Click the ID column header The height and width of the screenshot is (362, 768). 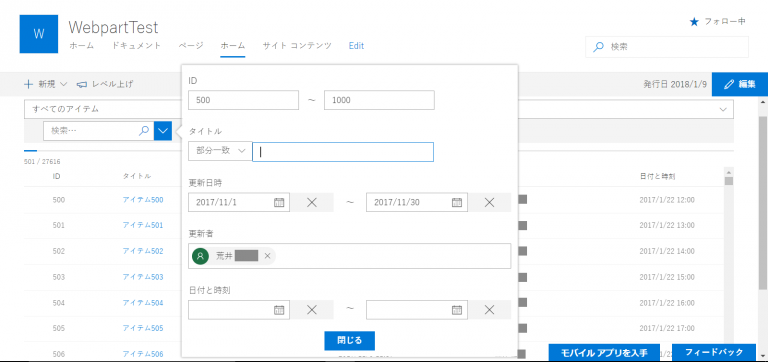click(x=57, y=176)
